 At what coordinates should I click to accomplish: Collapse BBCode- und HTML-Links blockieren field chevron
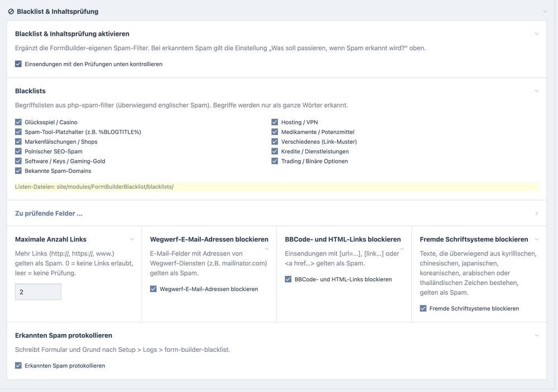[x=402, y=249]
